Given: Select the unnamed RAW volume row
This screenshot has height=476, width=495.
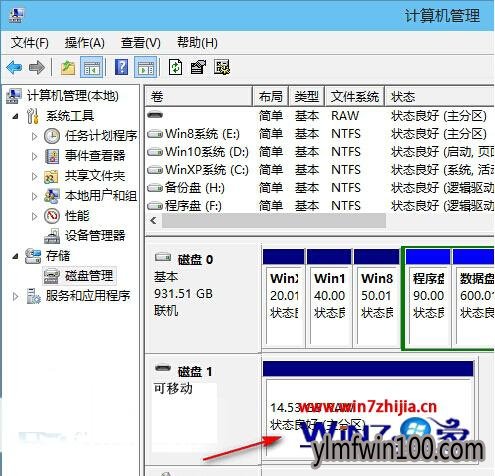Looking at the screenshot, I should point(319,116).
